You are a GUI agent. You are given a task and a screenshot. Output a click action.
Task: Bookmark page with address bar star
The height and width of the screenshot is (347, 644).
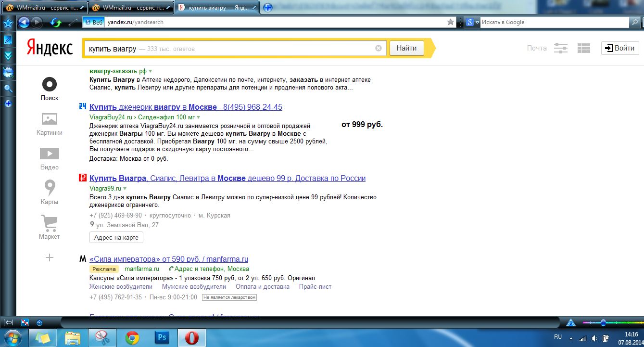click(451, 22)
